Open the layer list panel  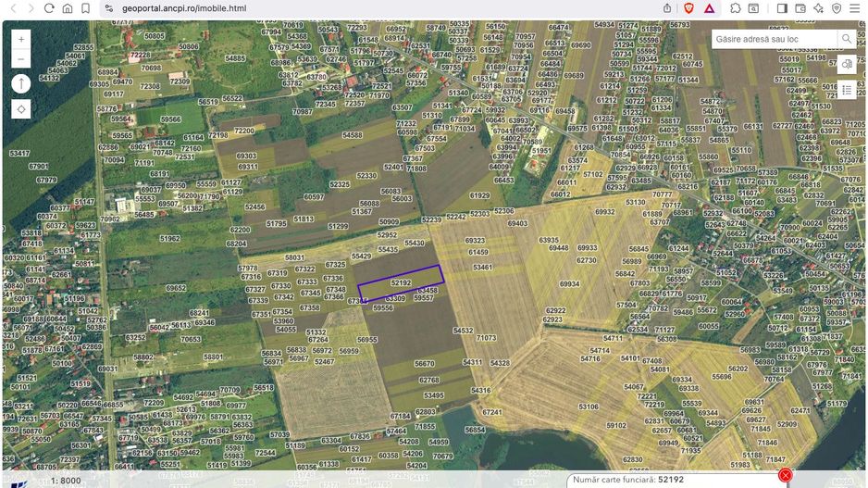point(846,90)
